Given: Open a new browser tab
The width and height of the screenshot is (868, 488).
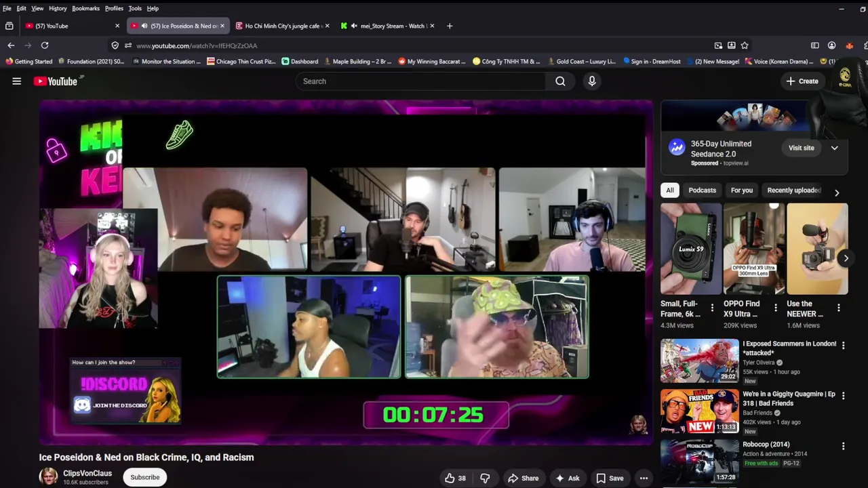Looking at the screenshot, I should [449, 26].
